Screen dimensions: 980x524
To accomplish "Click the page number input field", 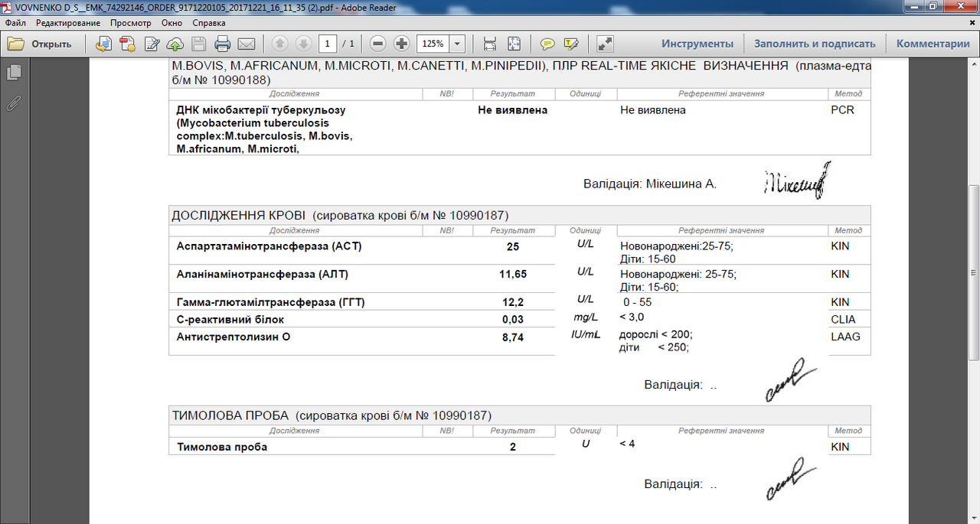I will (328, 44).
